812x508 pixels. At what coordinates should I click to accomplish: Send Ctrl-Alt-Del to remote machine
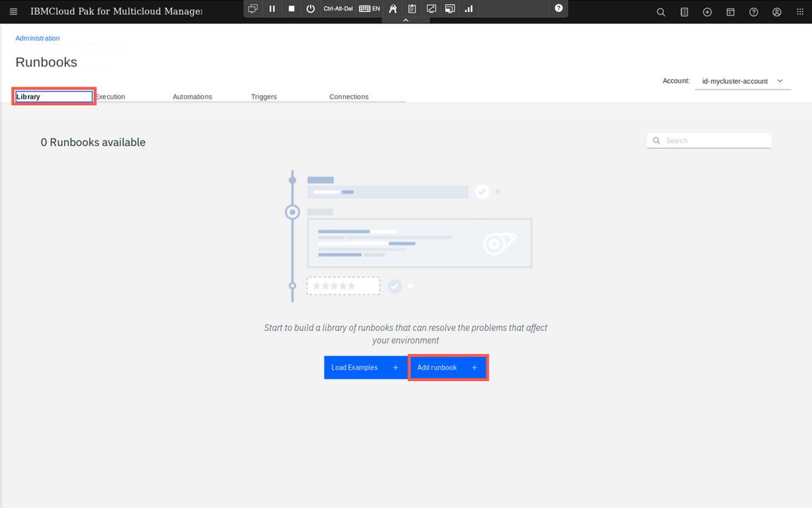(x=338, y=8)
